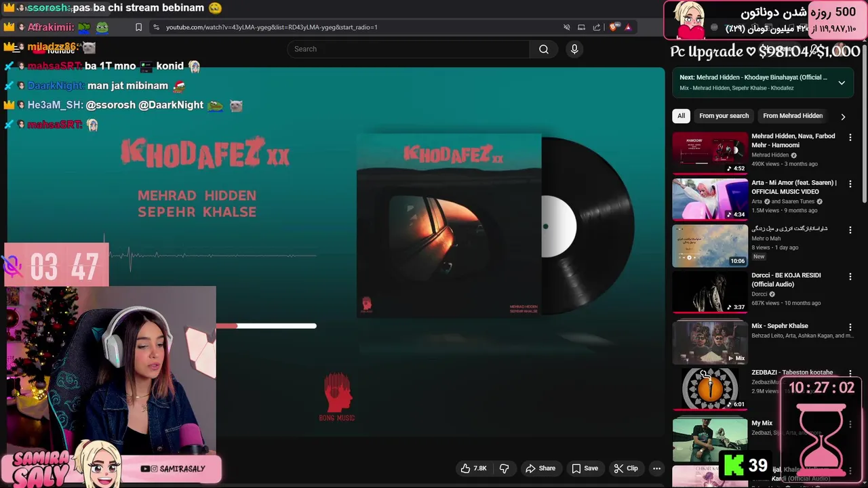Open options menu for Mix - Sepehr Khalse

point(850,327)
